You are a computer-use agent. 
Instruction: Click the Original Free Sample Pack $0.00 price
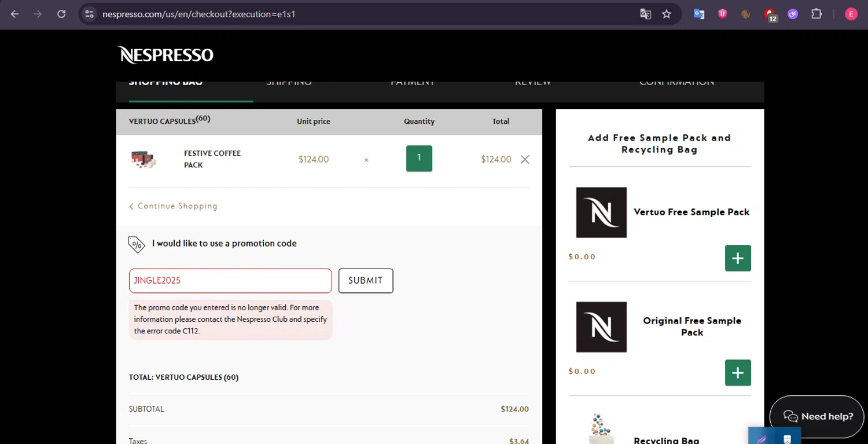coord(582,372)
